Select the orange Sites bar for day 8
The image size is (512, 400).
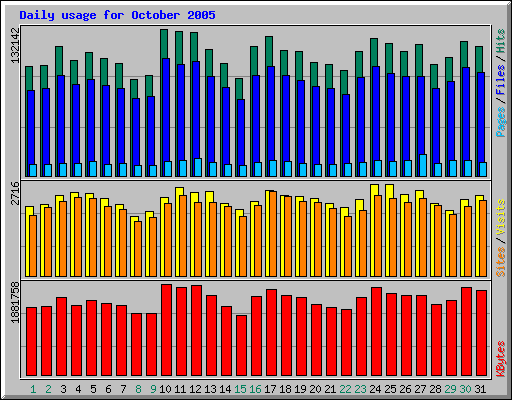tap(138, 249)
